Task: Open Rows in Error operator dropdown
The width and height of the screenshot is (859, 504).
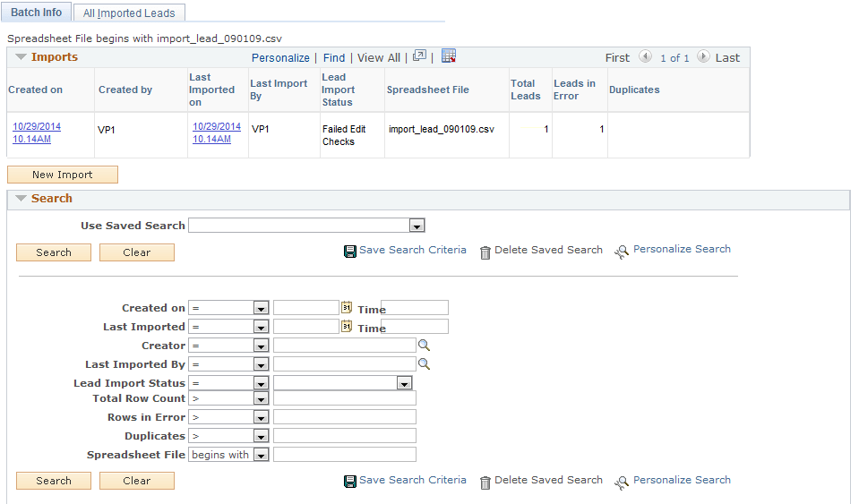Action: (261, 417)
